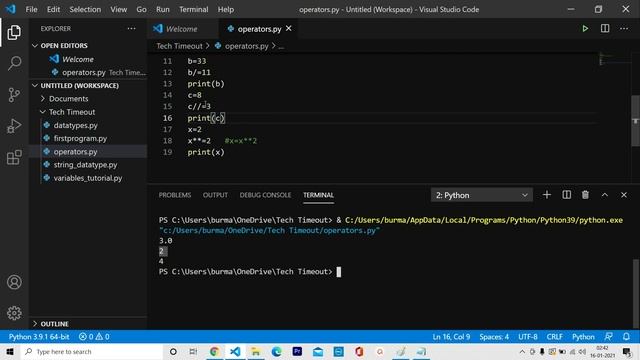
Task: Open editor More Actions ellipsis
Action: 624,29
